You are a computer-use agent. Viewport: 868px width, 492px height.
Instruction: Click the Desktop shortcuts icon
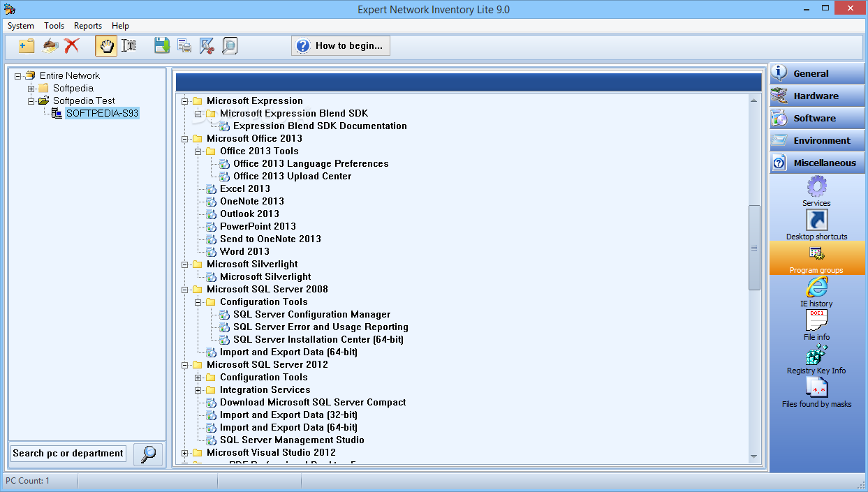(816, 220)
